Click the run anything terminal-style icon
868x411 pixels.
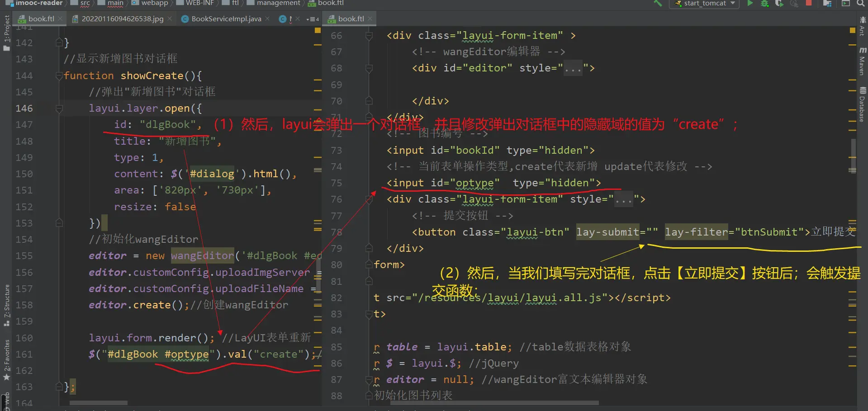click(845, 3)
